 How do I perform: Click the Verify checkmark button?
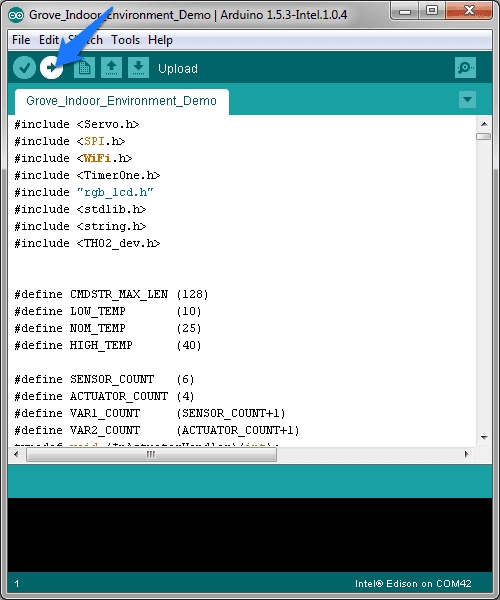pyautogui.click(x=24, y=68)
